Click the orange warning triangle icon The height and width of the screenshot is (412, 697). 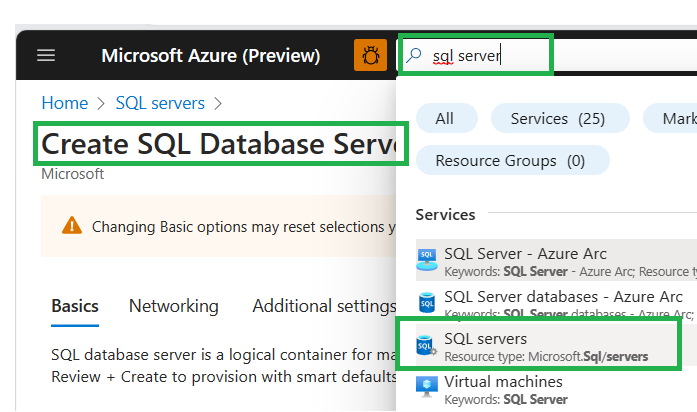click(x=72, y=226)
